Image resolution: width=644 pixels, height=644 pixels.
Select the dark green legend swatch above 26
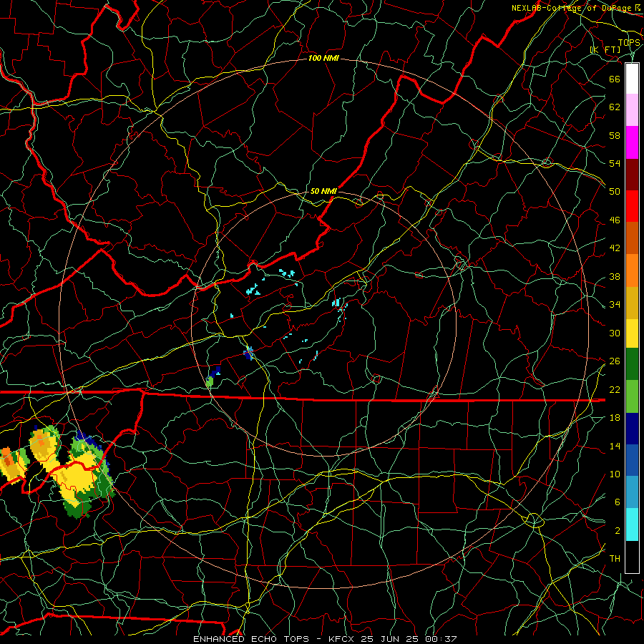click(632, 364)
